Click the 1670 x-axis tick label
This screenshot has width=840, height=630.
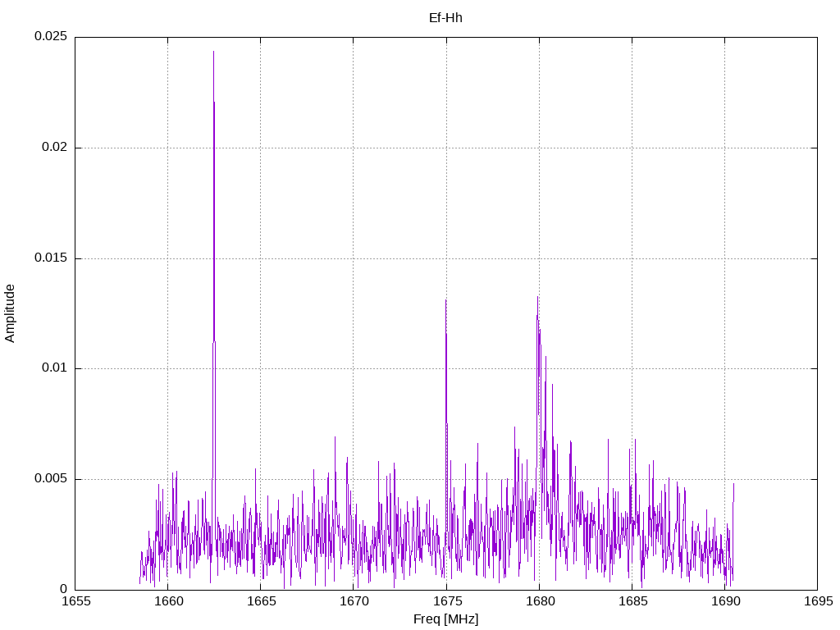pos(354,601)
